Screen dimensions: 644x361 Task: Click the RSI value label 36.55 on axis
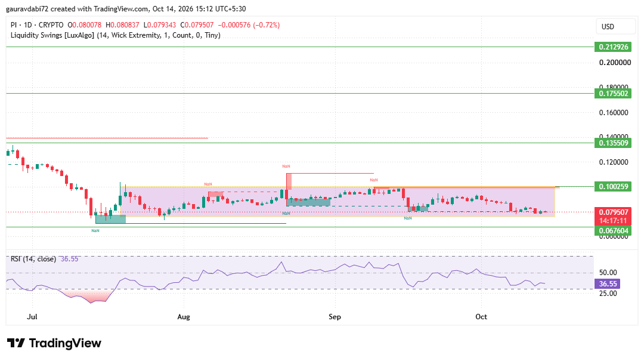point(608,283)
